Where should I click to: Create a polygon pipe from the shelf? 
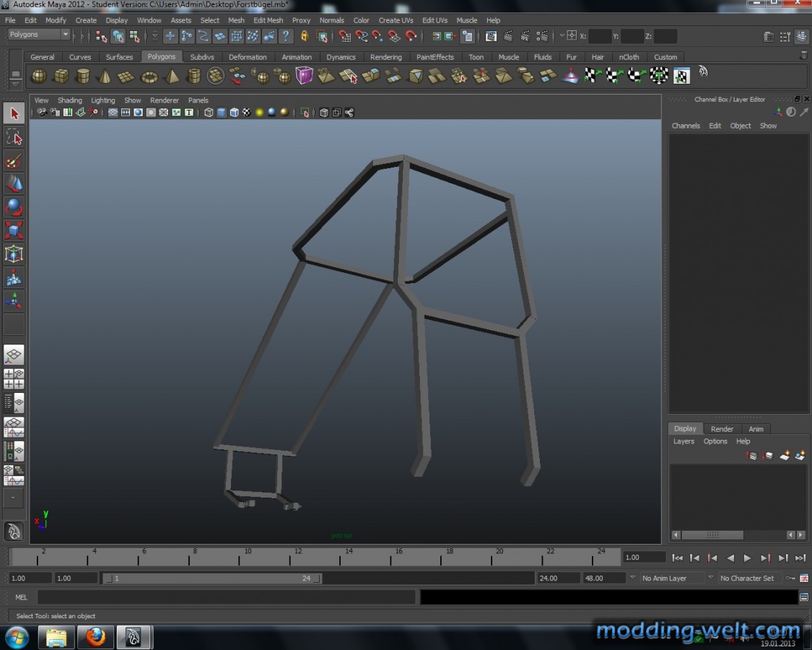(x=193, y=77)
